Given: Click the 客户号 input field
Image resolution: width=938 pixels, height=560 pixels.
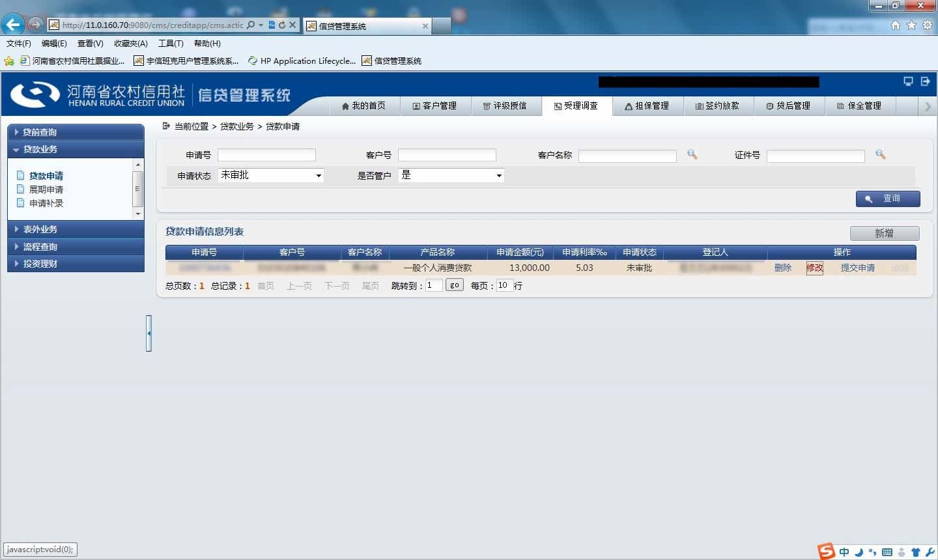Looking at the screenshot, I should coord(447,155).
